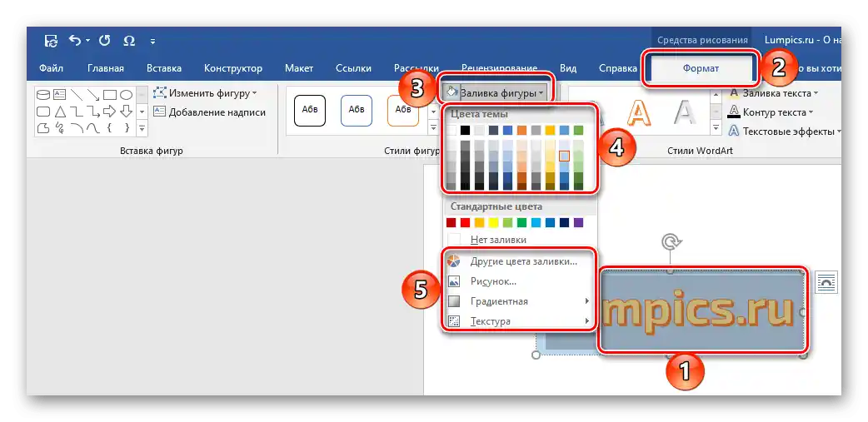Select the straight line shape

(77, 95)
